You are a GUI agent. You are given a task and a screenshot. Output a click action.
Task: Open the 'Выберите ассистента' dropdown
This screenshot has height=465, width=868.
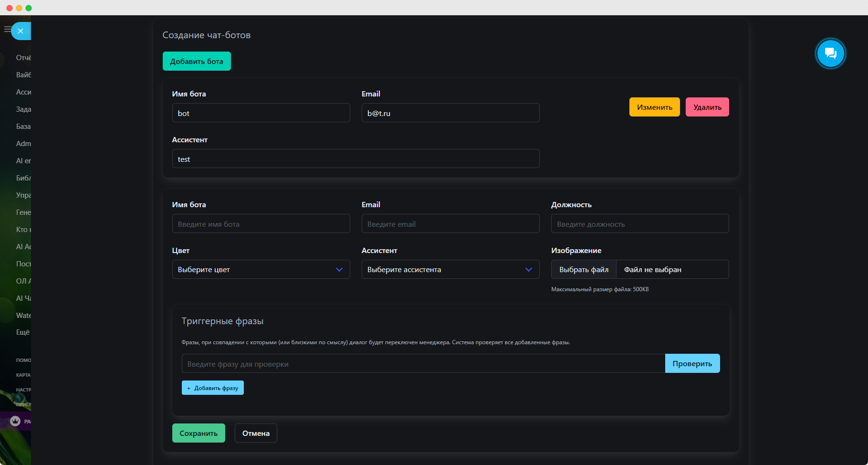pos(450,269)
